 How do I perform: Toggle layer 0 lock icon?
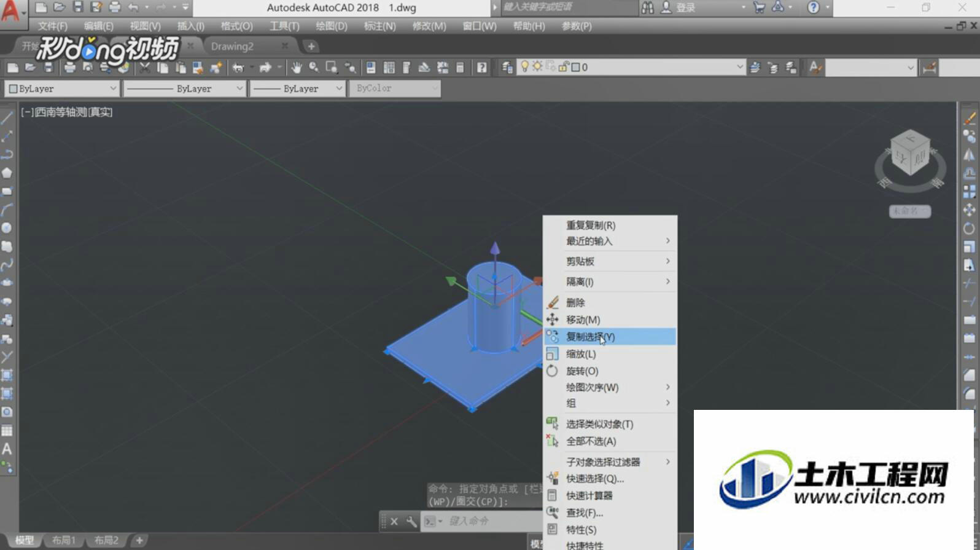(564, 66)
